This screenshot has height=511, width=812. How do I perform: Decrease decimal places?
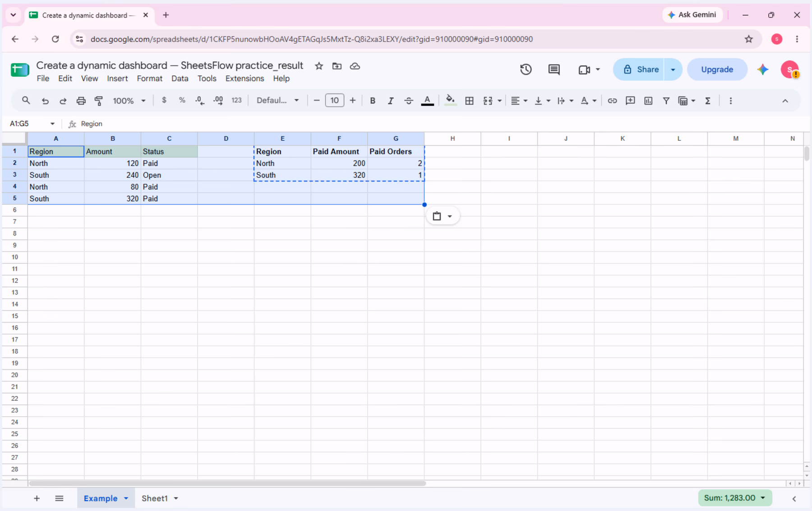point(200,100)
